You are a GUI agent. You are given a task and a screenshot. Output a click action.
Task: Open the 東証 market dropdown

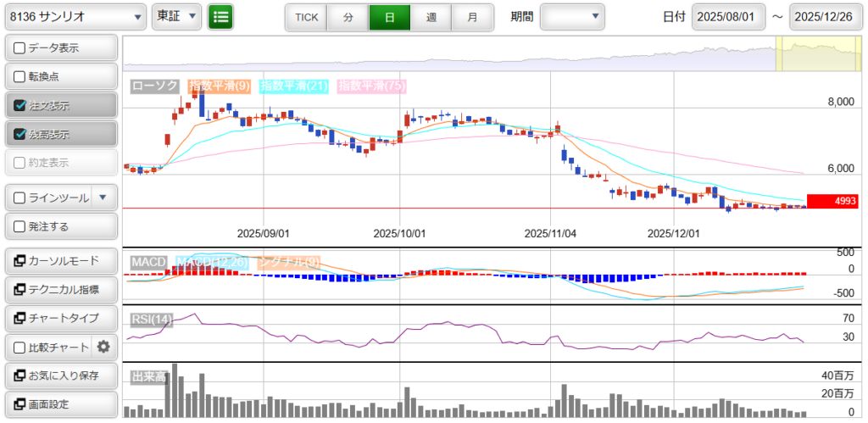[177, 17]
